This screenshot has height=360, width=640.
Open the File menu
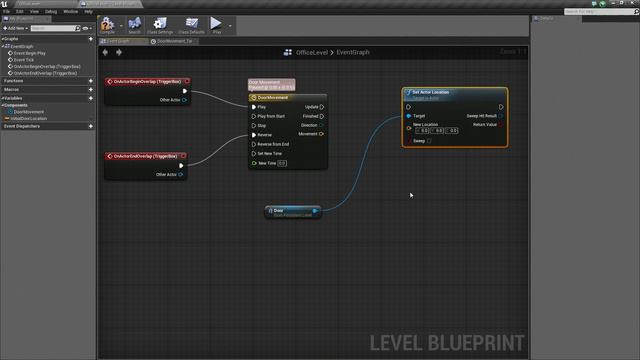coord(7,11)
